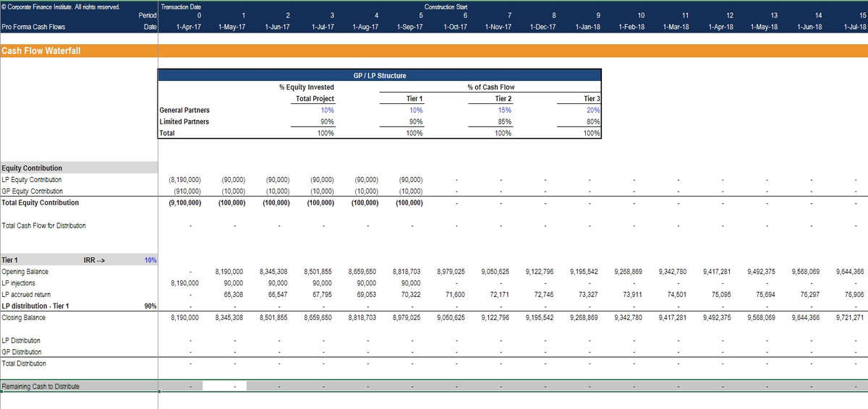Select the LP distribution - Tier 1 90% cell
Screen dimensions: 868x409
150,306
